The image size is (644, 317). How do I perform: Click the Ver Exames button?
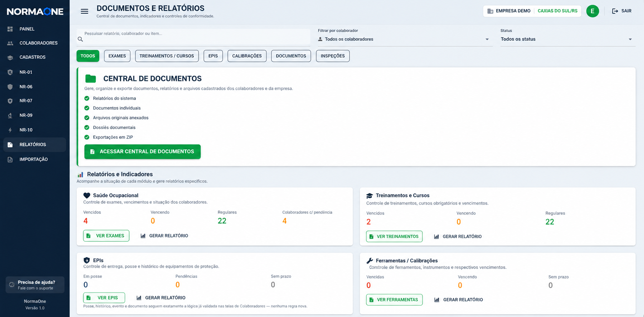point(106,236)
